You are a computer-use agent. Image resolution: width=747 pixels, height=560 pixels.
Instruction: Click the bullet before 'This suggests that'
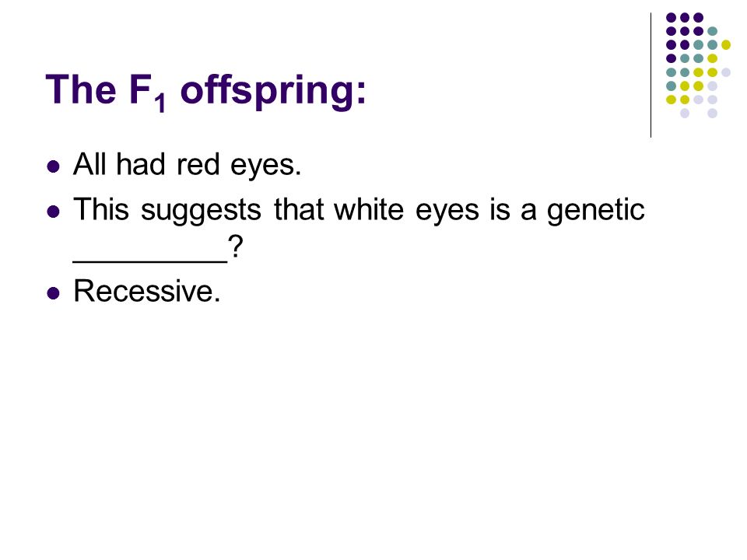[x=54, y=211]
